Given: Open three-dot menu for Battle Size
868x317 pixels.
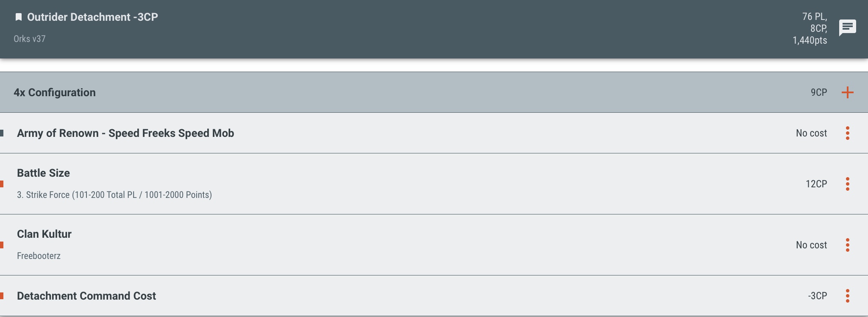Looking at the screenshot, I should (847, 184).
